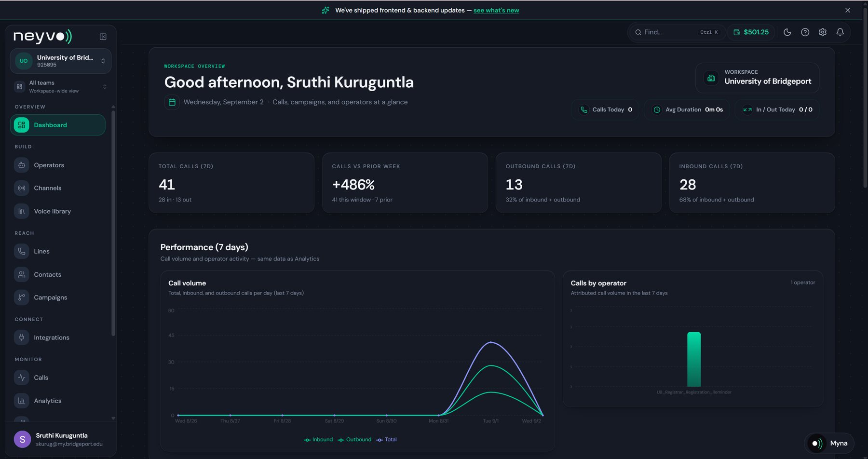Viewport: 868px width, 459px height.
Task: Click the Contacts people icon
Action: pos(21,274)
